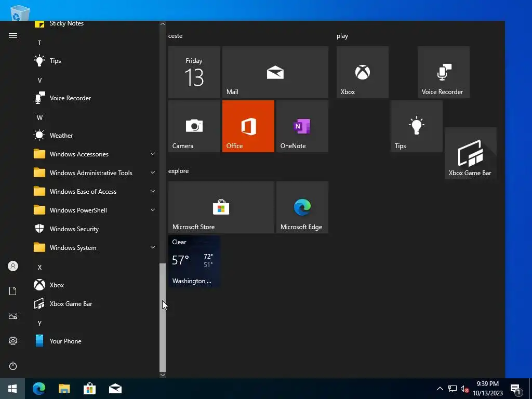532x399 pixels.
Task: Open the Microsoft Store tile
Action: [x=221, y=207]
